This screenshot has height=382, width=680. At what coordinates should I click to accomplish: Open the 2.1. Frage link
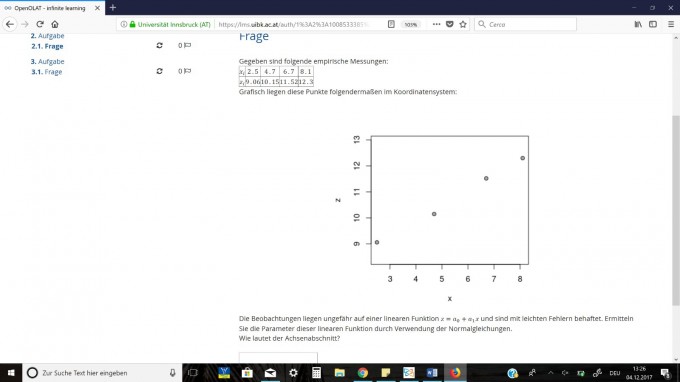tap(47, 46)
